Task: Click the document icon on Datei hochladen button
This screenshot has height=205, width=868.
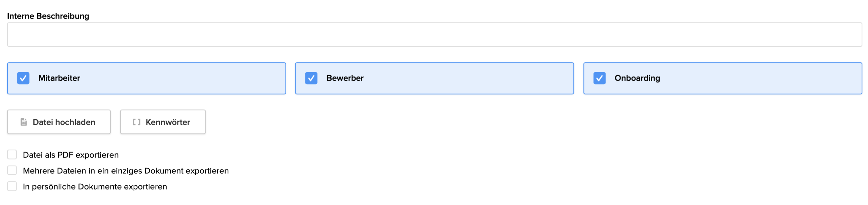Action: 23,122
